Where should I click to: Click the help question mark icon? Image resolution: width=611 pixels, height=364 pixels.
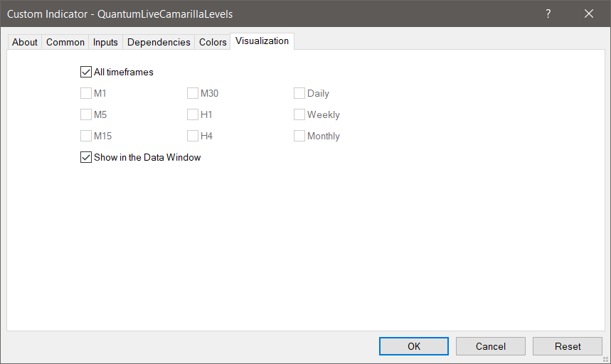548,14
